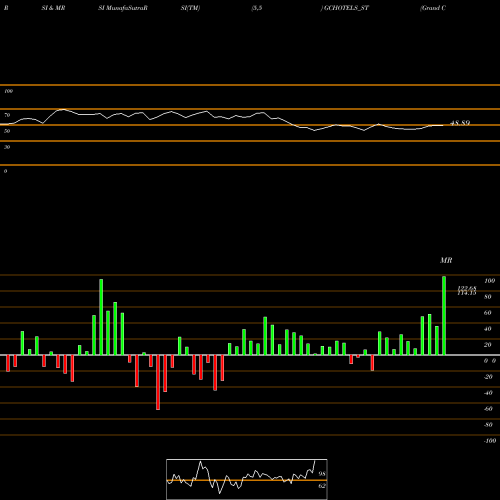Image resolution: width=500 pixels, height=500 pixels.
Task: Click the 62 label in the mini chart
Action: (x=322, y=486)
